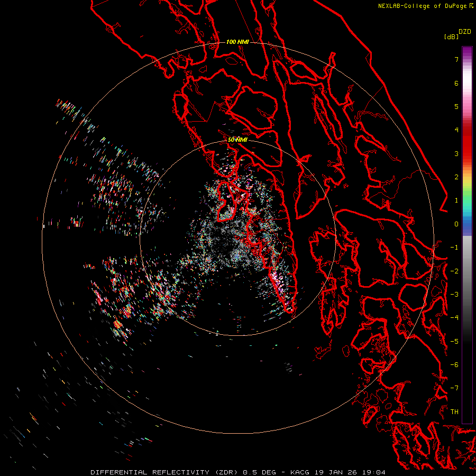Click the -7 tick on the colorbar
The image size is (476, 476).
coord(454,388)
